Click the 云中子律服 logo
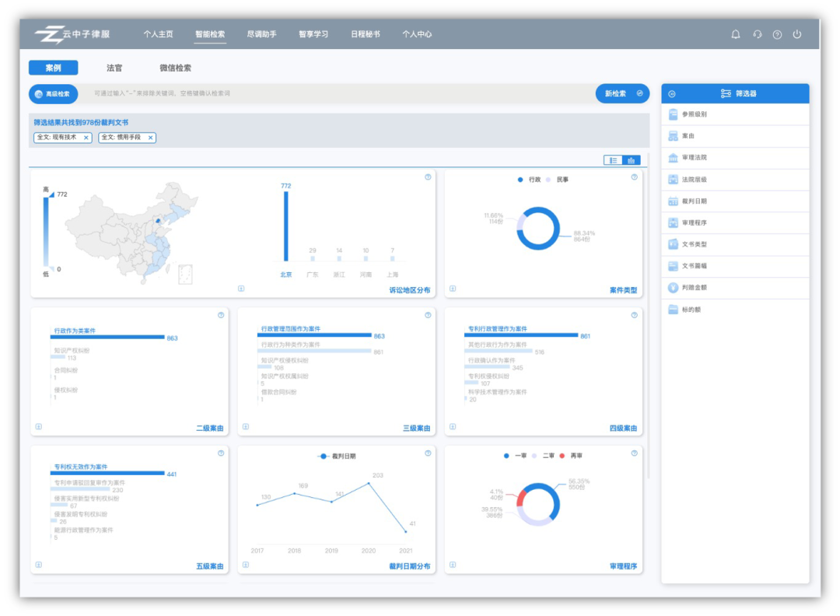840x616 pixels. pyautogui.click(x=72, y=34)
